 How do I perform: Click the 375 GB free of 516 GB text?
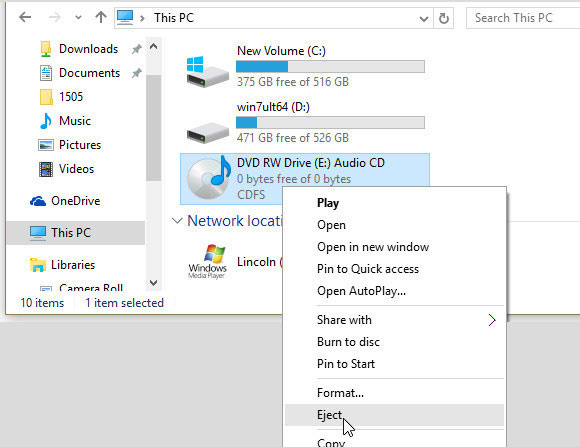coord(293,81)
